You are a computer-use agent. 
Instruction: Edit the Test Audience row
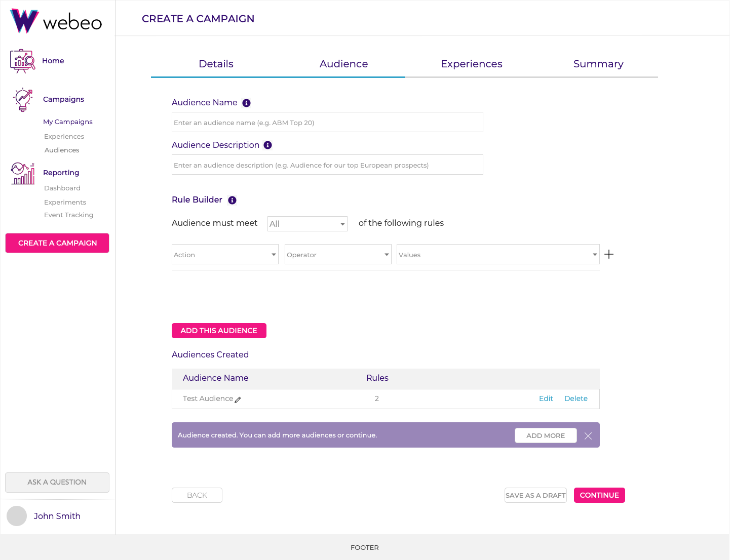pyautogui.click(x=546, y=398)
